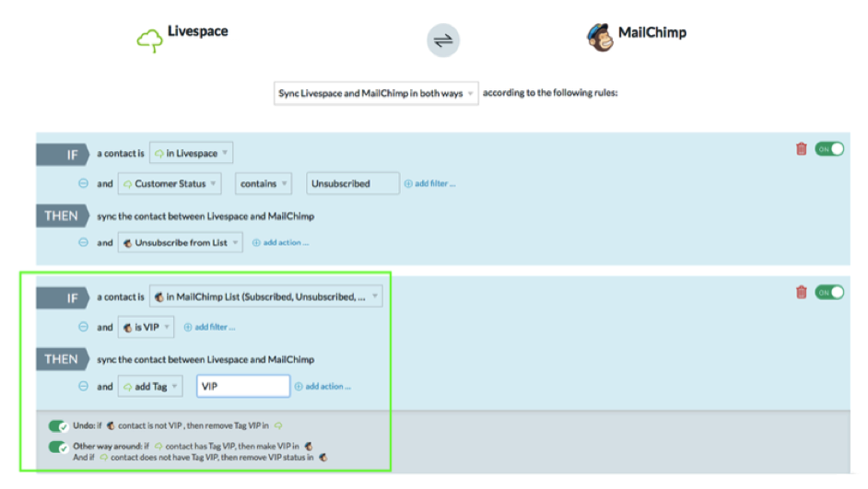
Task: Click the MailChimp monkey logo
Action: click(x=600, y=37)
